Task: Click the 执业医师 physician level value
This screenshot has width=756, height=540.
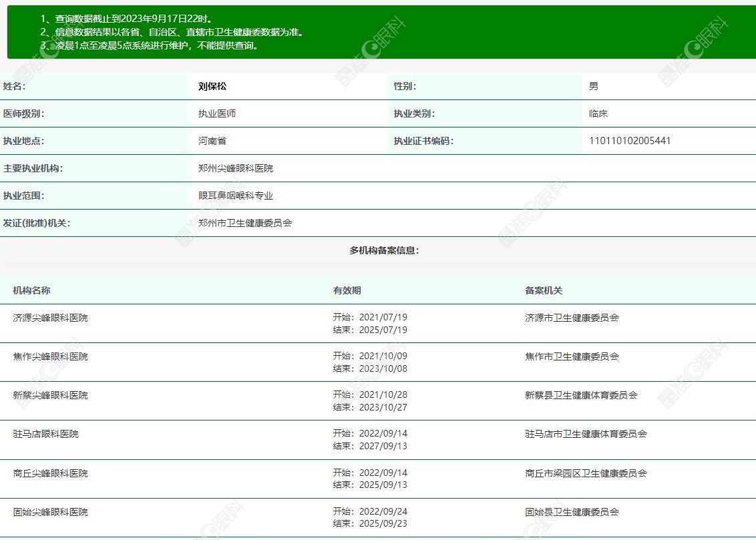Action: [x=217, y=113]
